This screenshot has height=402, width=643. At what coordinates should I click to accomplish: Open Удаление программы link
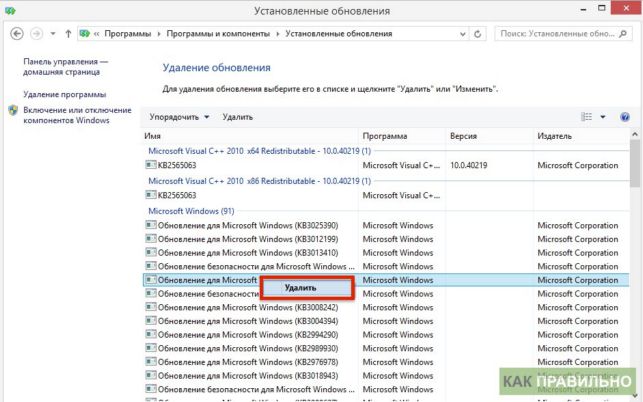pos(64,94)
